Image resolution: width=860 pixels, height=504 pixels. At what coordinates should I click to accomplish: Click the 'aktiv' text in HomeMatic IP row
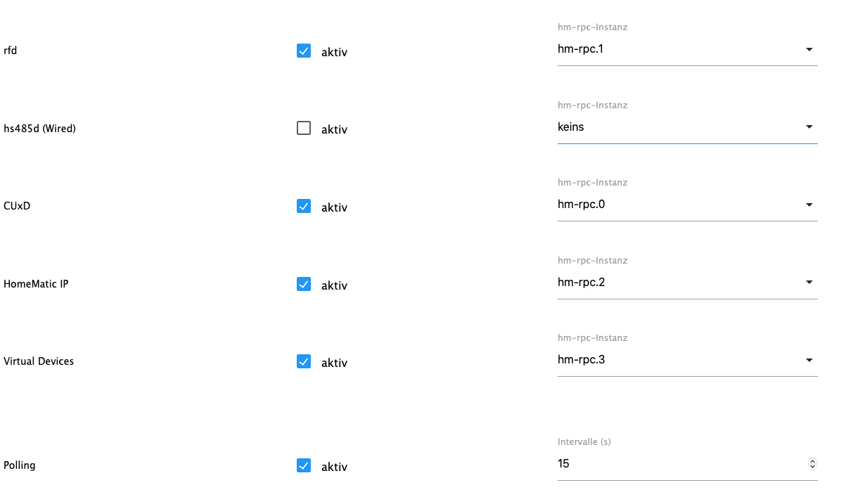pyautogui.click(x=334, y=285)
